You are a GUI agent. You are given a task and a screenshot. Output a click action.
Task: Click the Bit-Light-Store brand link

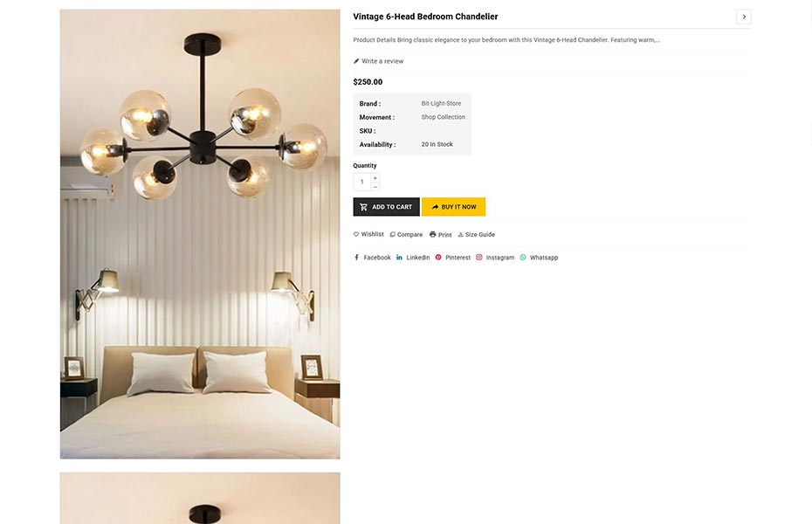tap(441, 104)
